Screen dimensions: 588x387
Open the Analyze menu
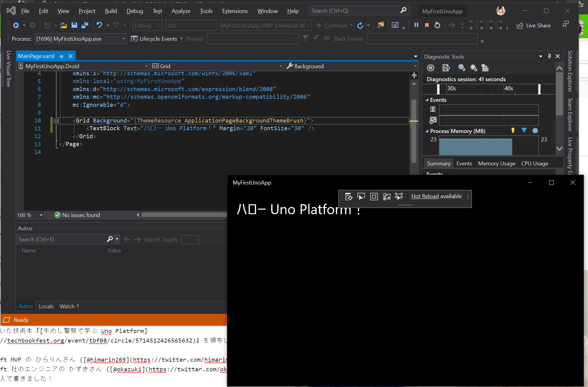[x=181, y=11]
